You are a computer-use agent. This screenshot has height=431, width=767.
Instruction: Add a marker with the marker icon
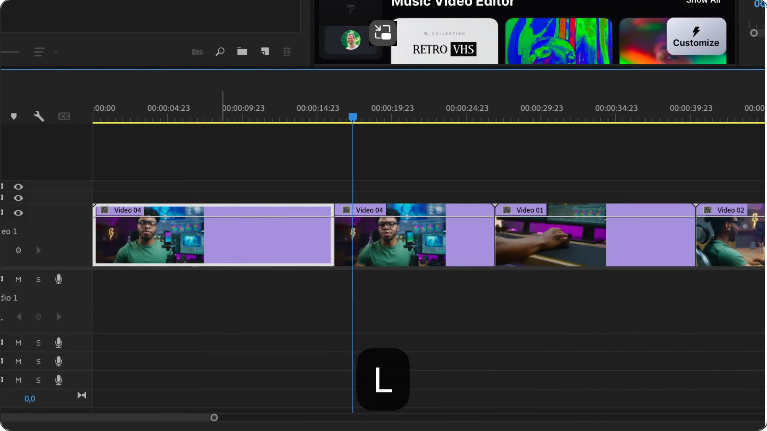point(14,116)
